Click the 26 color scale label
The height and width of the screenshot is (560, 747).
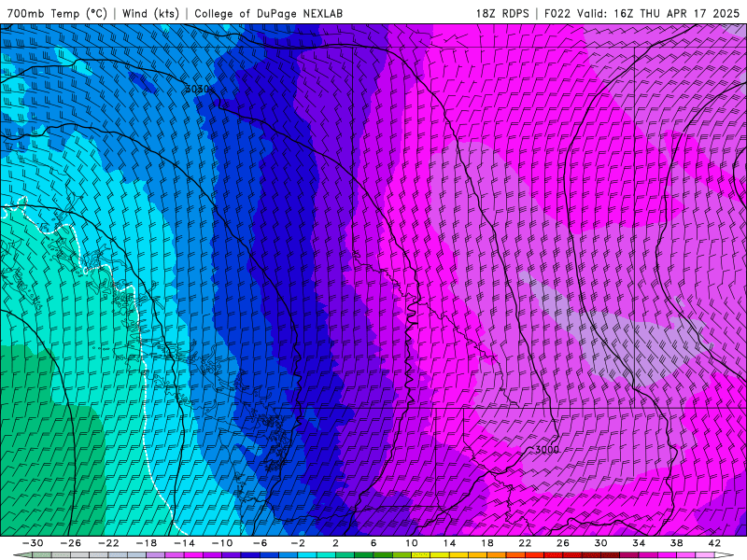pos(563,543)
